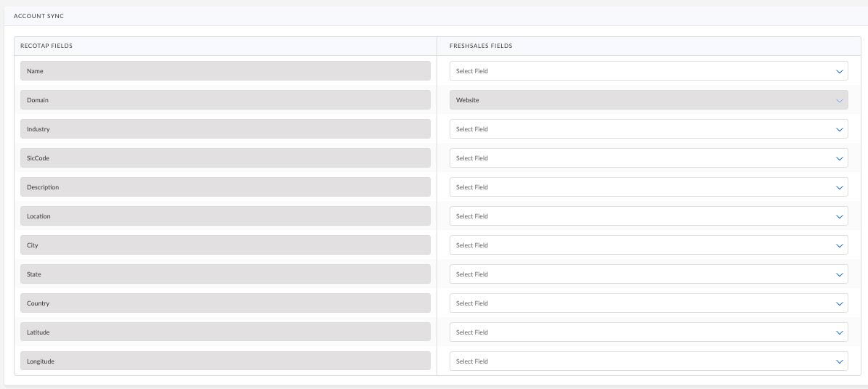The image size is (868, 389).
Task: Open the Freshsales dropdown for State
Action: point(648,274)
